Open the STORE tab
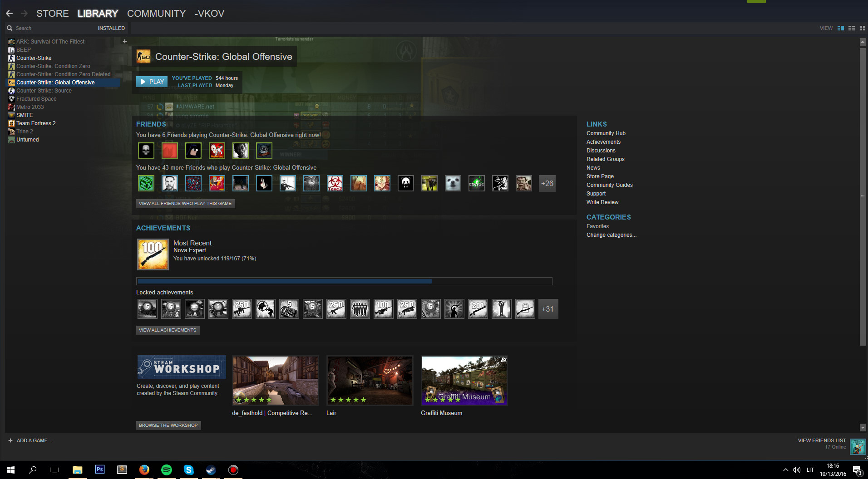The height and width of the screenshot is (479, 868). 53,14
